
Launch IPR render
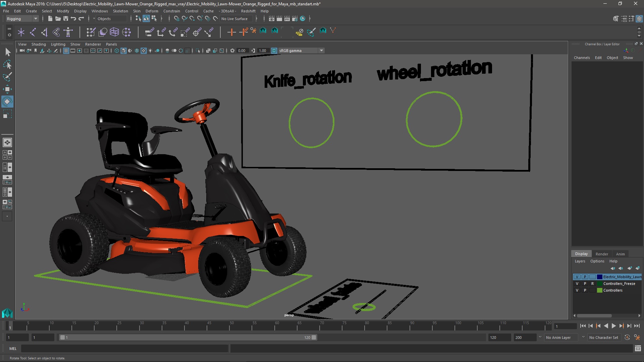tap(287, 19)
